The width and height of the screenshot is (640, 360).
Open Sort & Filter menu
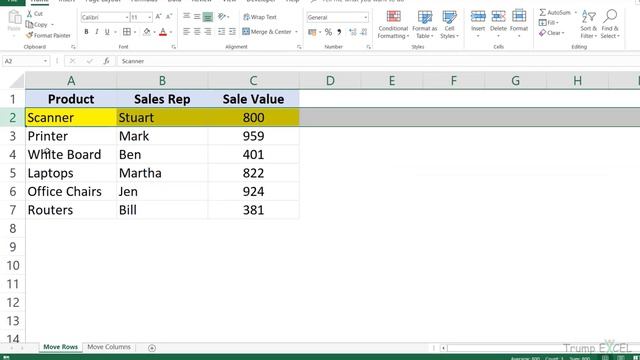point(589,24)
